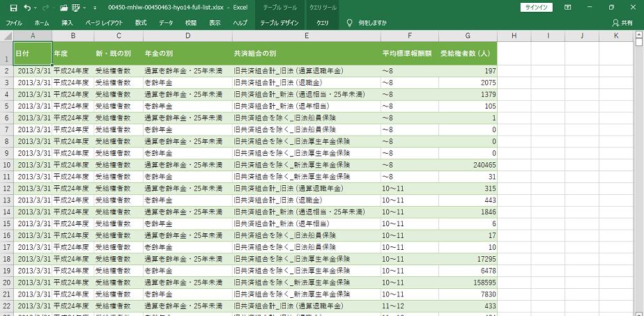Click the Undo arrow icon
This screenshot has height=316, width=644.
tap(26, 7)
